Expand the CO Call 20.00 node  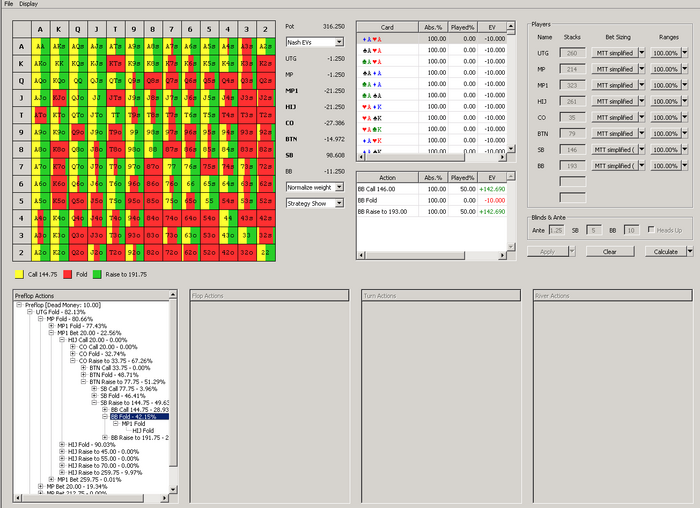pyautogui.click(x=73, y=347)
